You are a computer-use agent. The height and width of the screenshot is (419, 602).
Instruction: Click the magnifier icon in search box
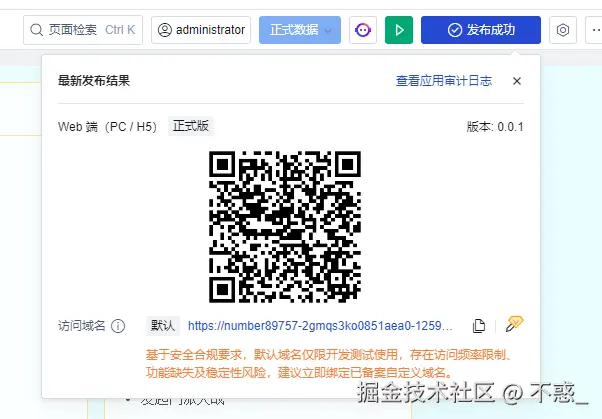(x=36, y=30)
